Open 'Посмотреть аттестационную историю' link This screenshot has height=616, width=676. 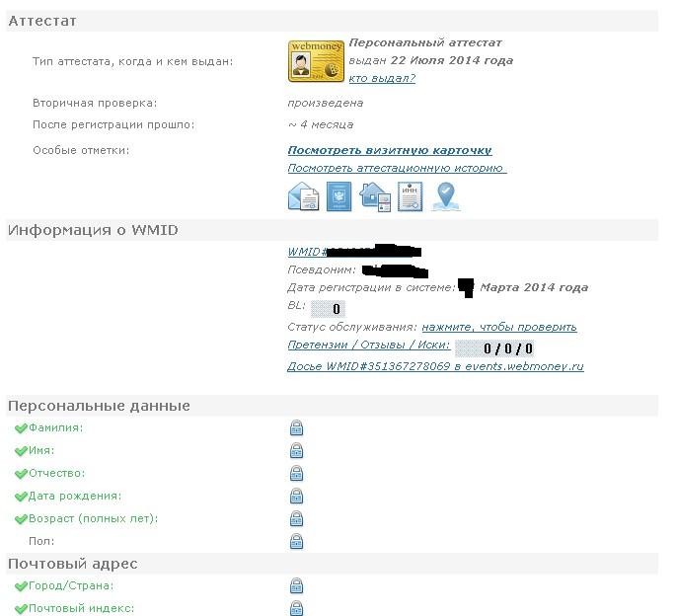point(397,168)
